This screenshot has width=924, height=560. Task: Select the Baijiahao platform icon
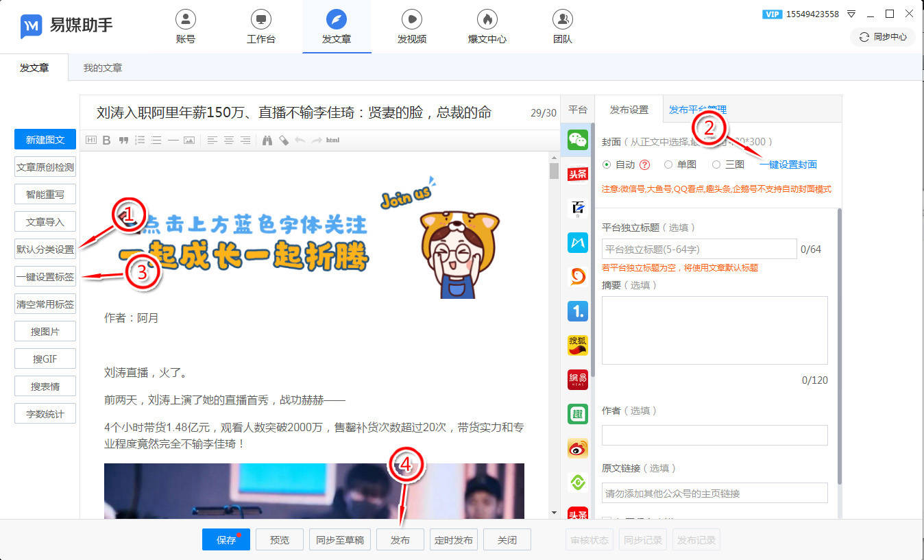[x=578, y=208]
